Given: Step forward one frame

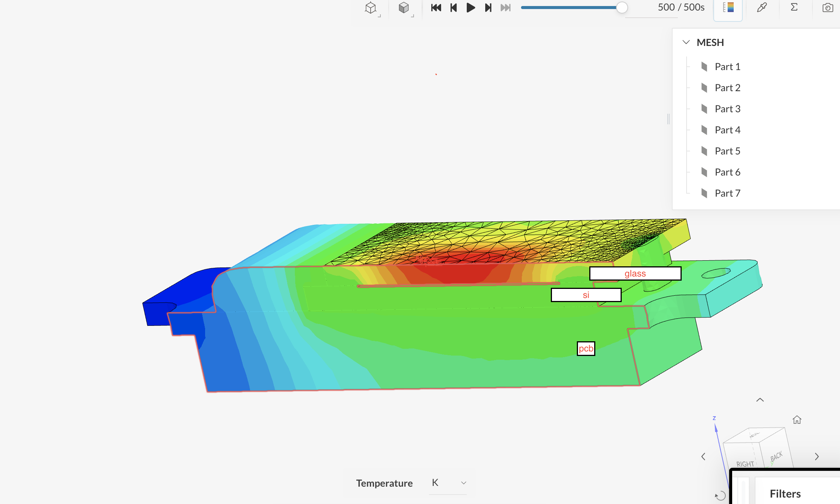Looking at the screenshot, I should click(x=488, y=7).
